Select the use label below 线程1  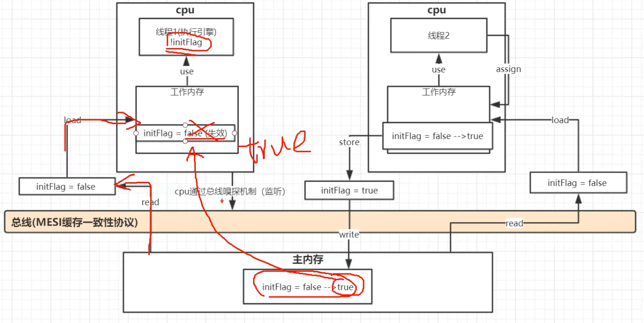click(186, 71)
